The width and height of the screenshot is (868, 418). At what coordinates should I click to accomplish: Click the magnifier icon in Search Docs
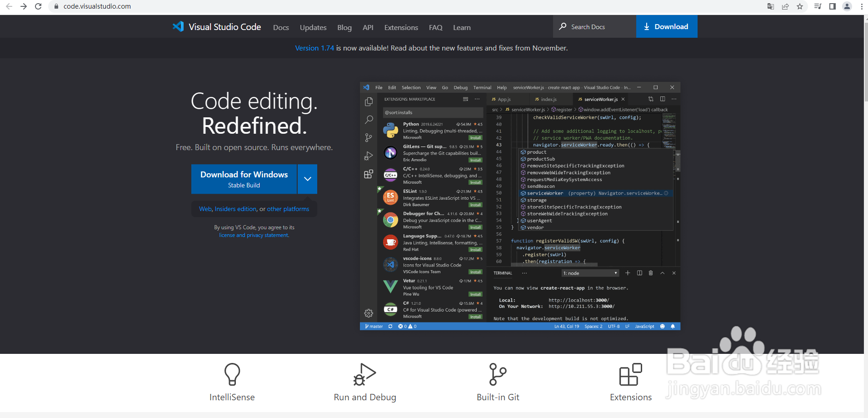click(x=563, y=26)
